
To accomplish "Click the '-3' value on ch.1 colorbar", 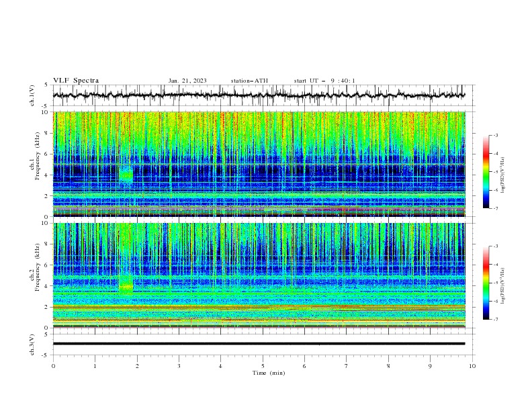I will 496,135.
